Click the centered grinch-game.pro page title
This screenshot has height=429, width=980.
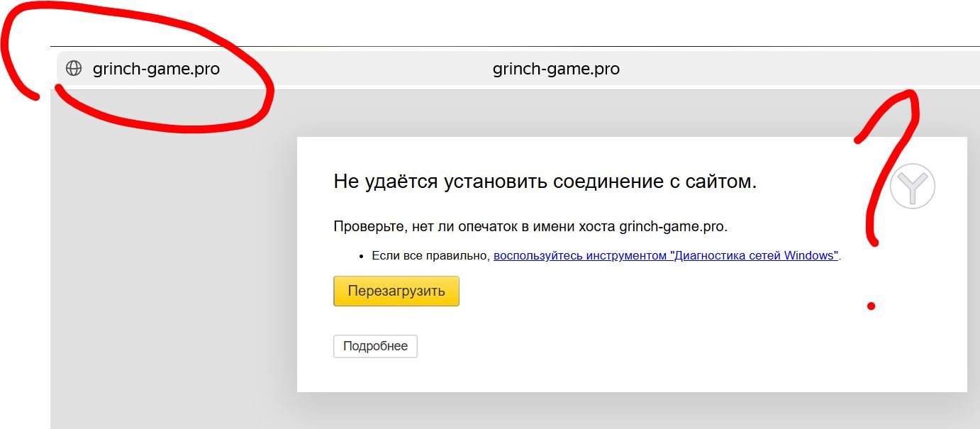[x=556, y=69]
